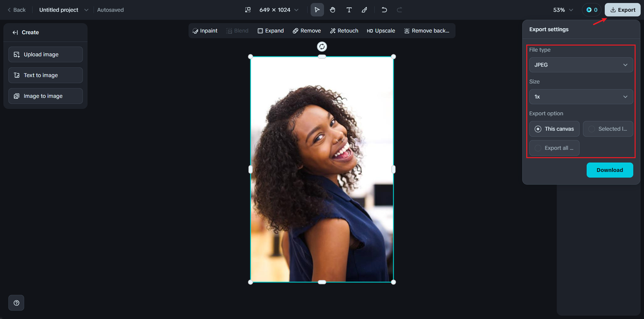Click the left-edge middle resize handle
The height and width of the screenshot is (319, 644).
point(251,169)
